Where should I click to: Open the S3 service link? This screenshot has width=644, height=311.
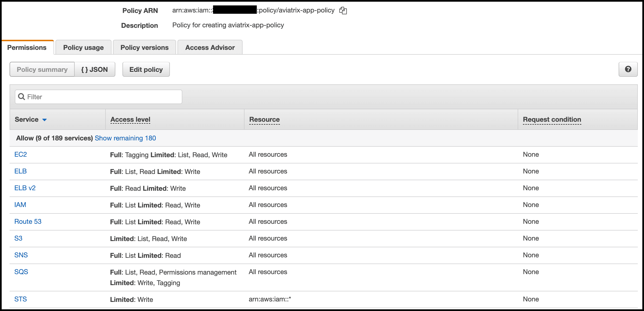[18, 238]
